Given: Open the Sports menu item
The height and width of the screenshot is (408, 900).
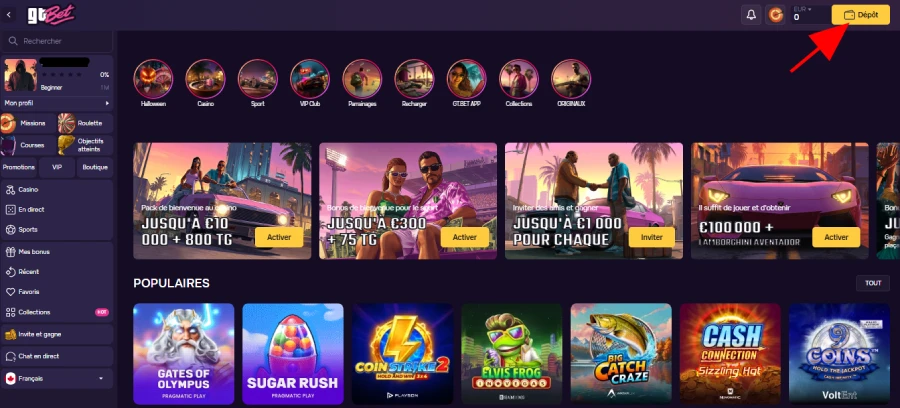Looking at the screenshot, I should click(x=56, y=230).
